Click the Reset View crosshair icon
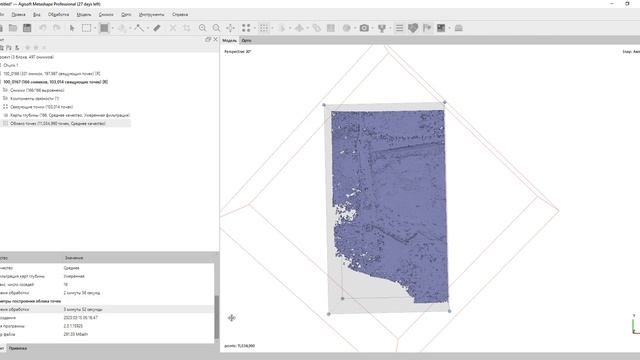The width and height of the screenshot is (640, 360). click(x=231, y=28)
